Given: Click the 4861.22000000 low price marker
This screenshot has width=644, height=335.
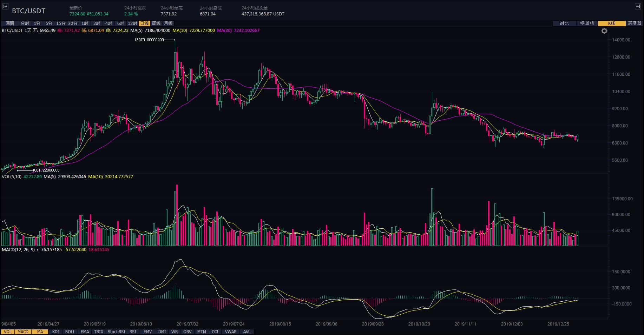Looking at the screenshot, I should pos(46,170).
